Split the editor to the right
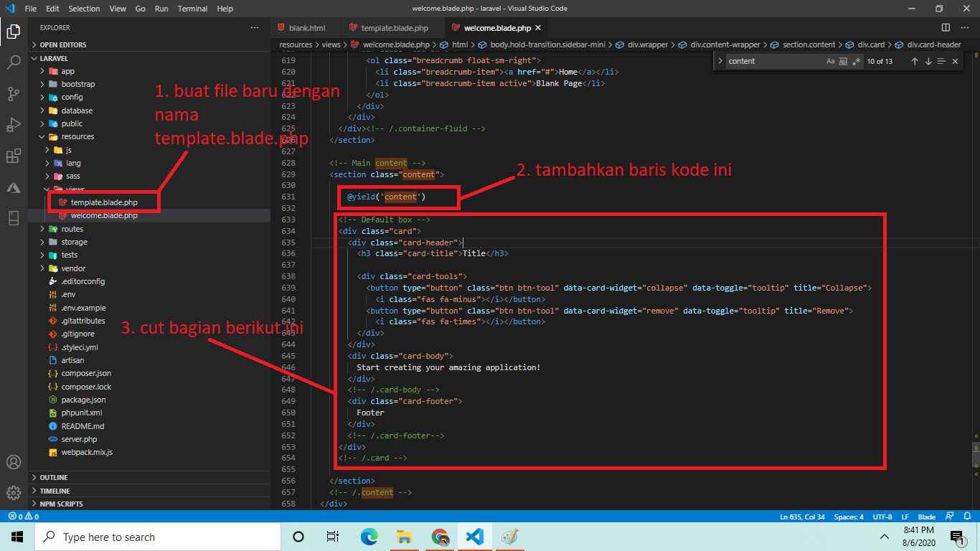 [946, 28]
